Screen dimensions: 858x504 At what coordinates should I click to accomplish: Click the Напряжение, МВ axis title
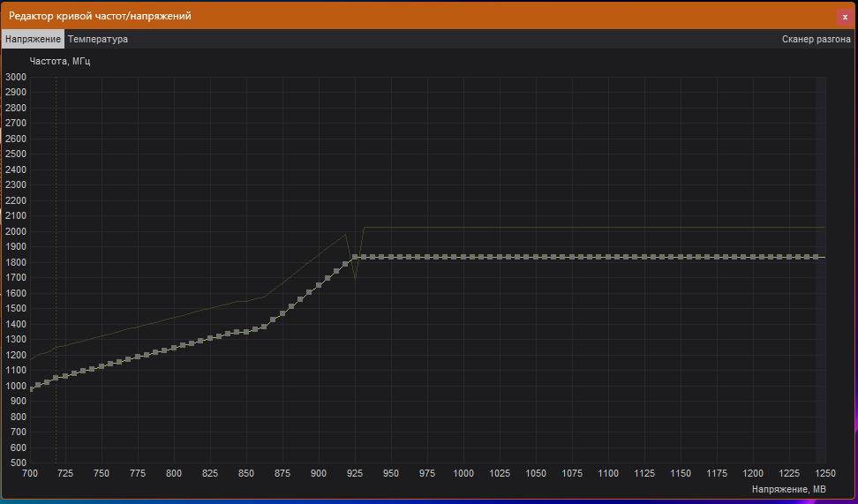click(788, 489)
